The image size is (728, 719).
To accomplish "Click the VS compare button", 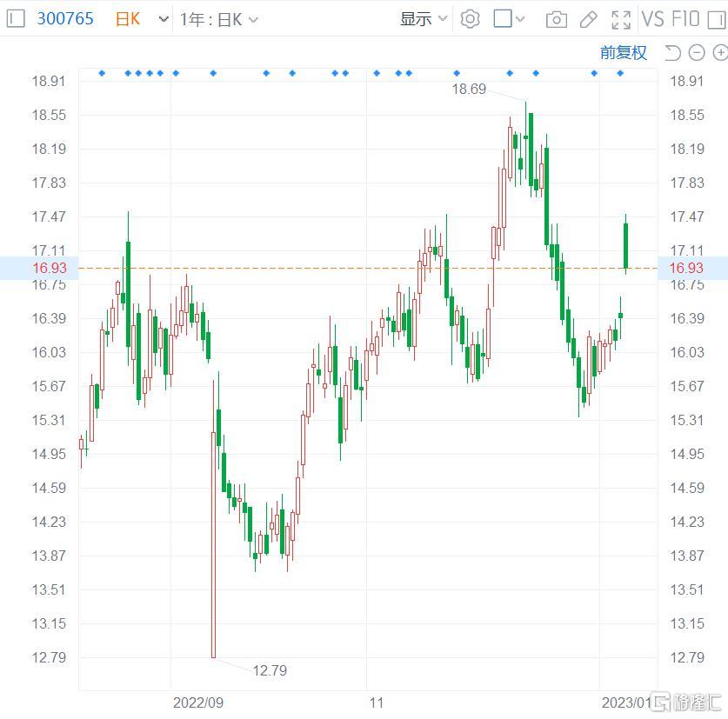I will click(653, 19).
